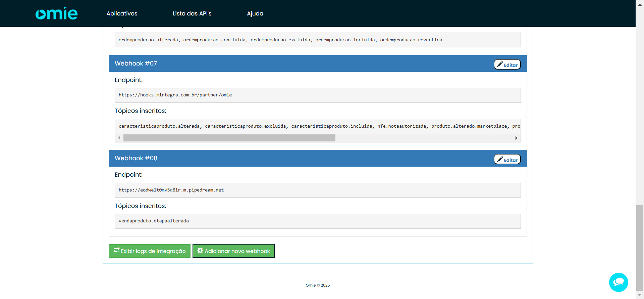Click the page scrollbar down arrow
Viewport: 644px width, 299px height.
point(640,295)
